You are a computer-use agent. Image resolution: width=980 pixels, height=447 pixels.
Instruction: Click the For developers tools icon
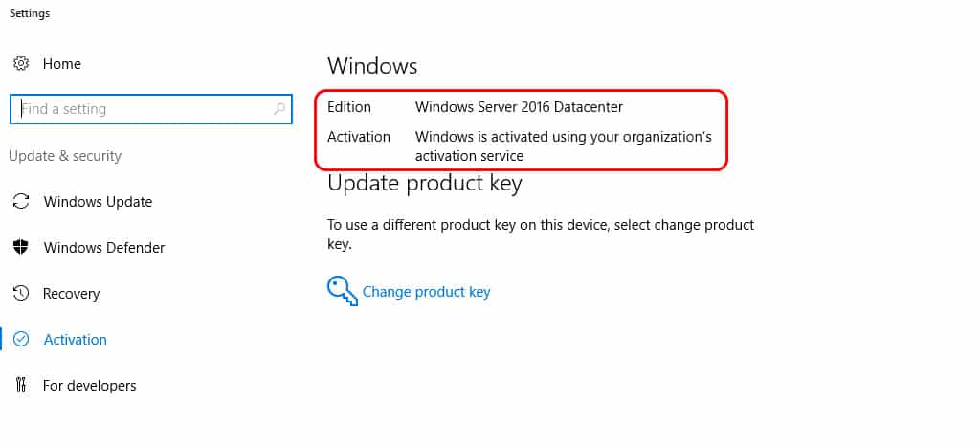[21, 385]
